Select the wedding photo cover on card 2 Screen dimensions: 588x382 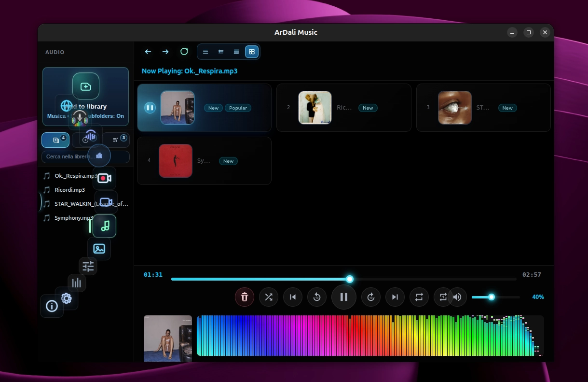click(x=315, y=108)
